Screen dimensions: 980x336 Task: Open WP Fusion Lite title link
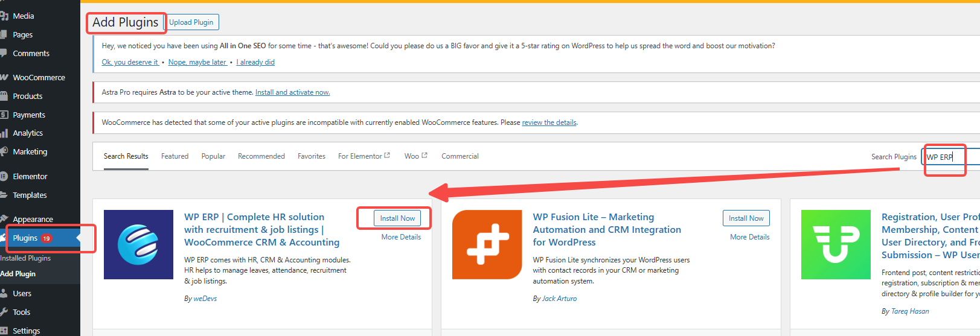click(607, 230)
